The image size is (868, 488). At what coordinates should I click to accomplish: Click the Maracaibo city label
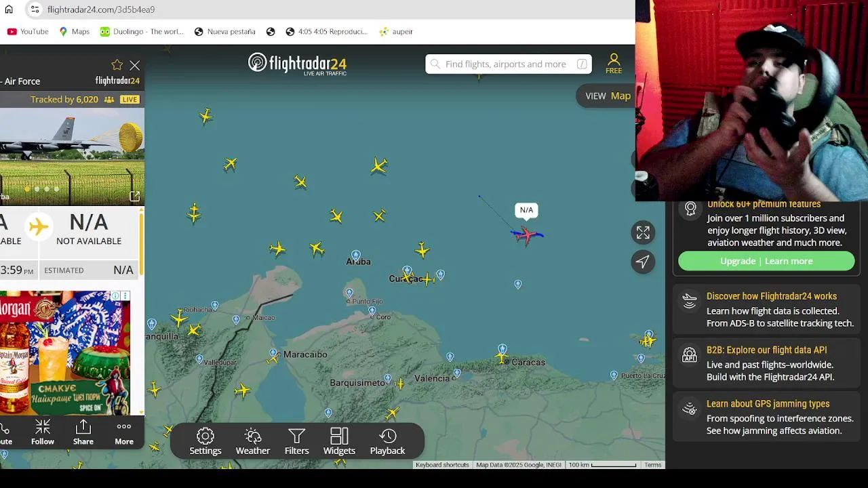(305, 354)
